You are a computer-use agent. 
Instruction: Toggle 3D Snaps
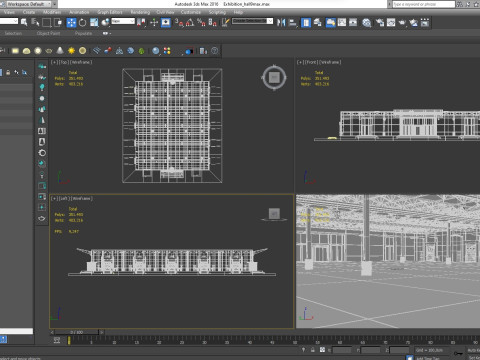pyautogui.click(x=179, y=22)
